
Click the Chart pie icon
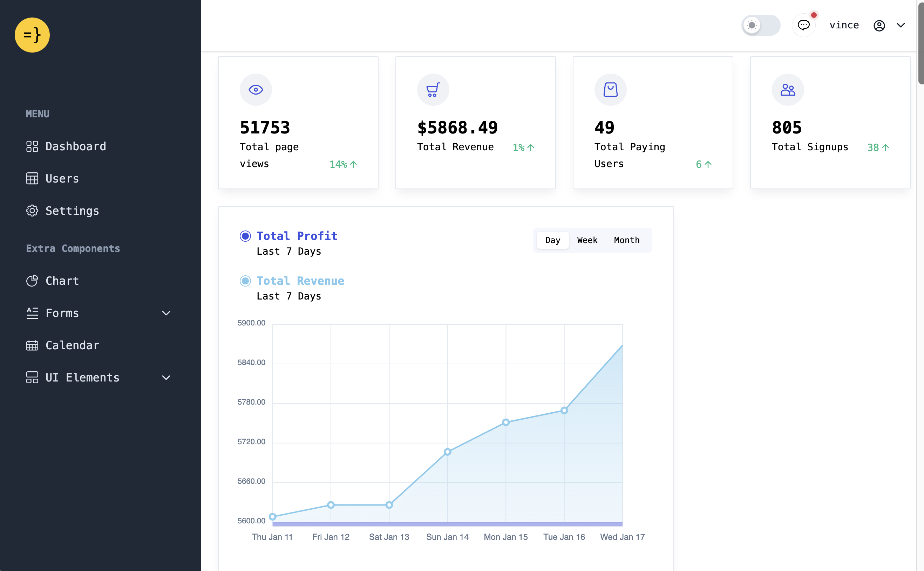point(32,281)
